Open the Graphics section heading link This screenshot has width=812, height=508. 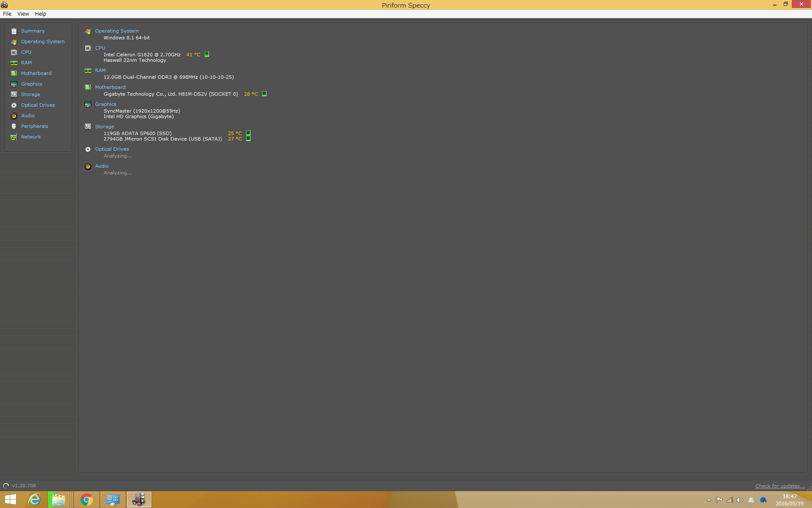point(105,104)
